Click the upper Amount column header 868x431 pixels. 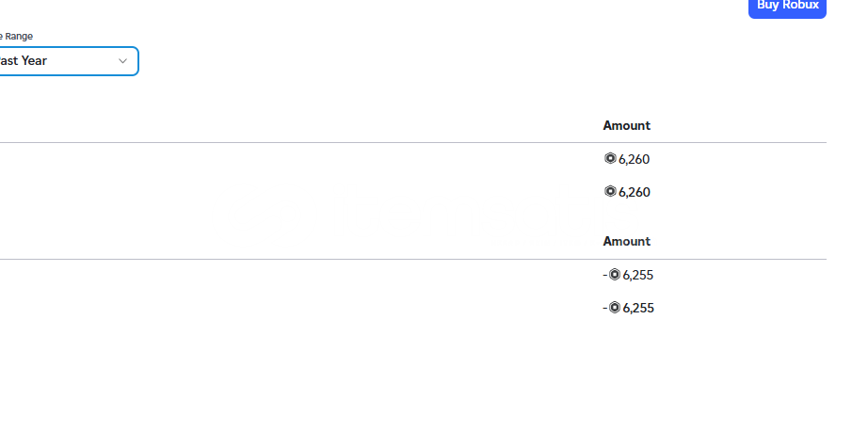(x=627, y=125)
